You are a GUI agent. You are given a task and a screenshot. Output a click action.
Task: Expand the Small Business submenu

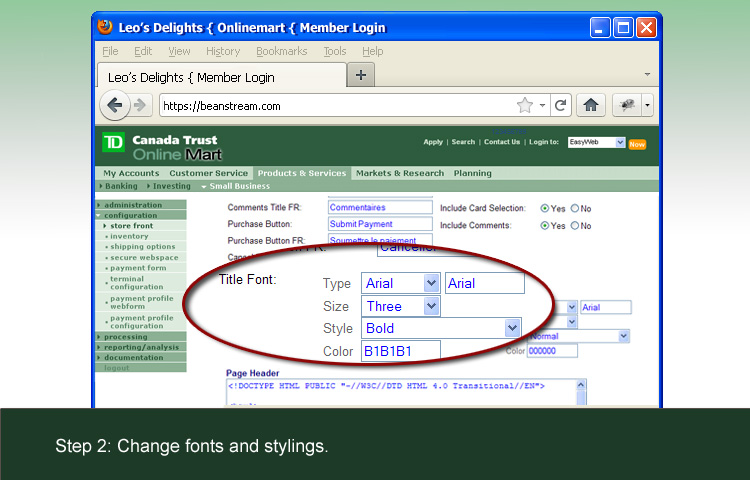[239, 186]
